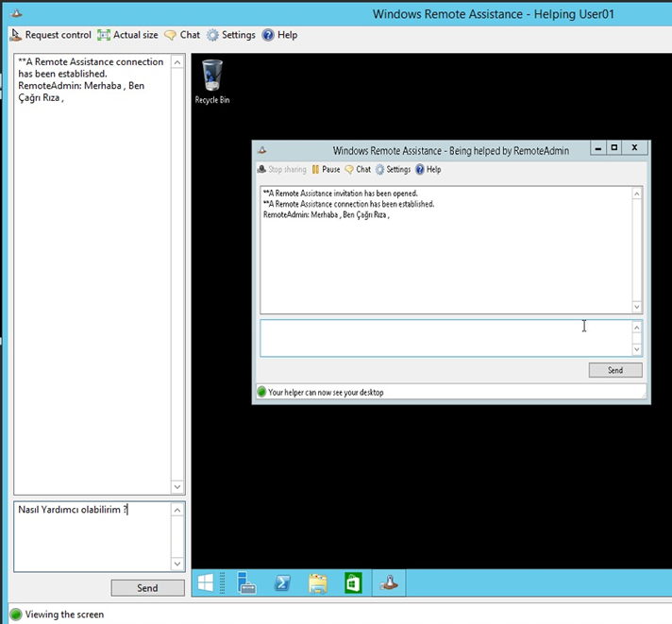Click the remote chat input field
672x624 pixels.
[445, 338]
